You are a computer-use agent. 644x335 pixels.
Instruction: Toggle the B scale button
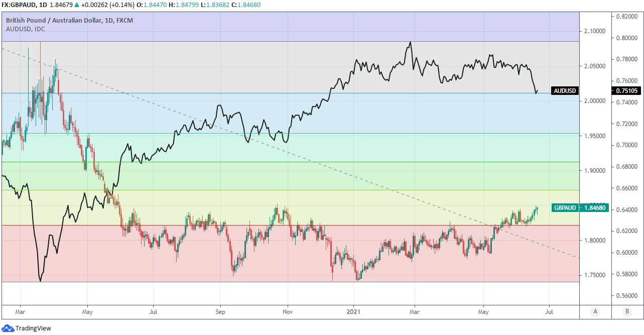[x=627, y=311]
